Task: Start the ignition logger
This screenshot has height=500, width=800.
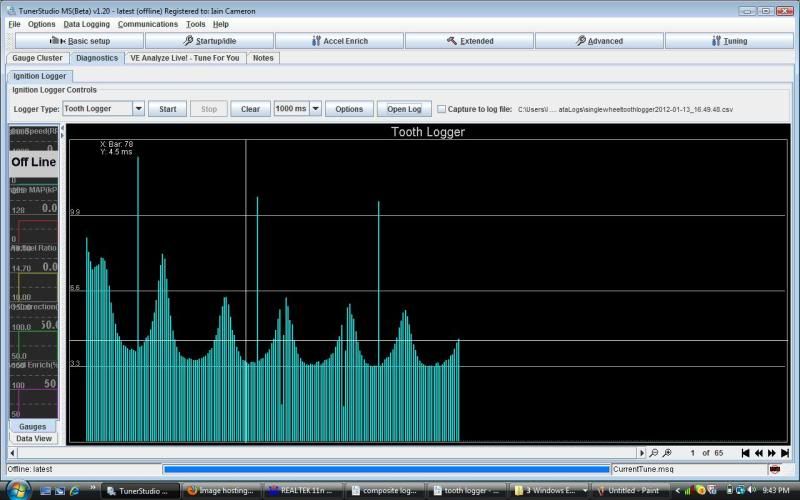Action: click(167, 109)
